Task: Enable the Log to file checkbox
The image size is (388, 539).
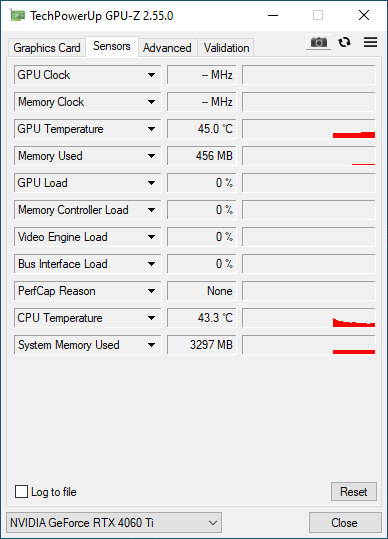Action: coord(21,492)
